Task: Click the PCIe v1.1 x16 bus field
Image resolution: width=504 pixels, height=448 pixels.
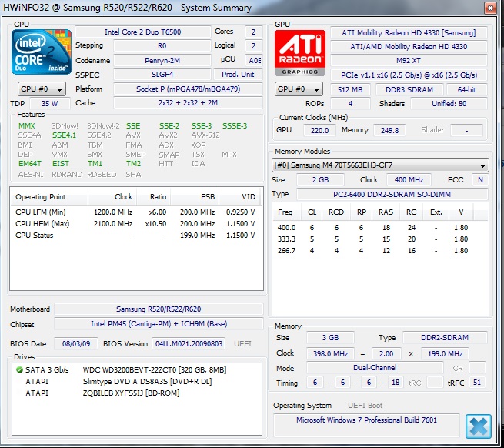Action: [x=409, y=75]
